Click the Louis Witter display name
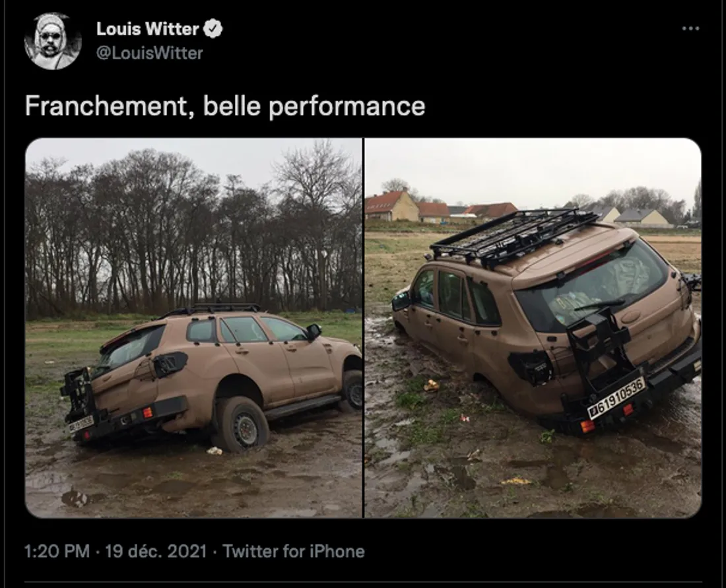 (147, 28)
